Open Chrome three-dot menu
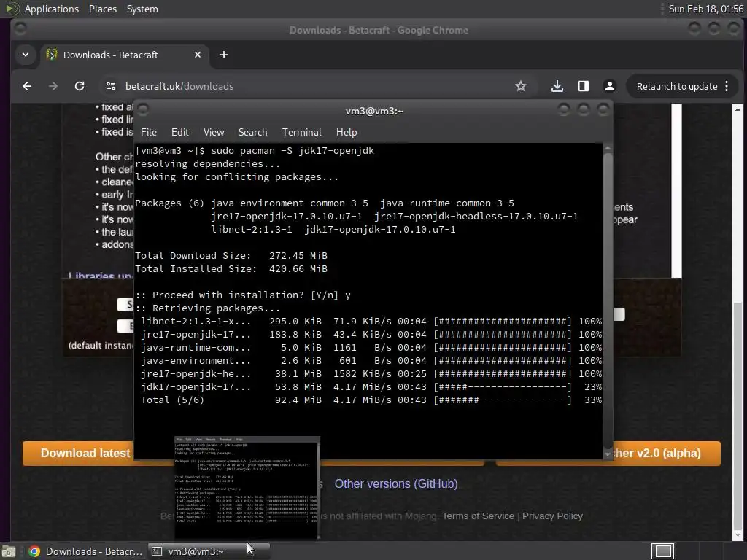The width and height of the screenshot is (747, 560). [x=727, y=86]
